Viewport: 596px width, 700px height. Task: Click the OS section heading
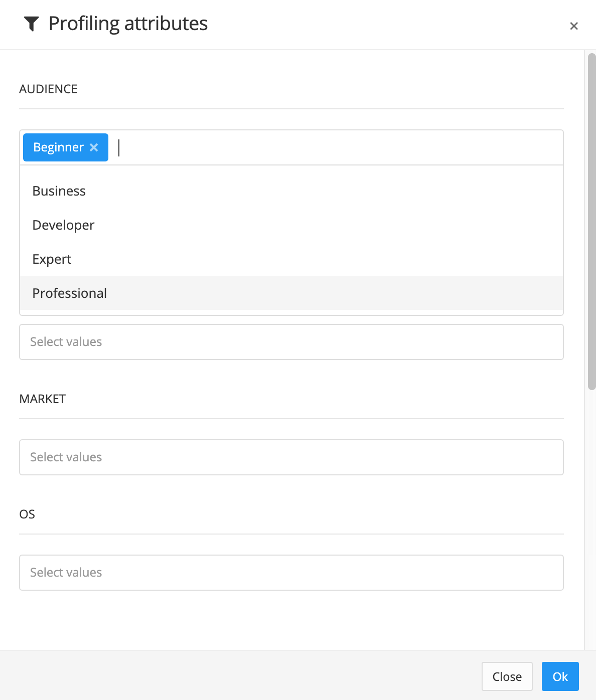click(28, 514)
